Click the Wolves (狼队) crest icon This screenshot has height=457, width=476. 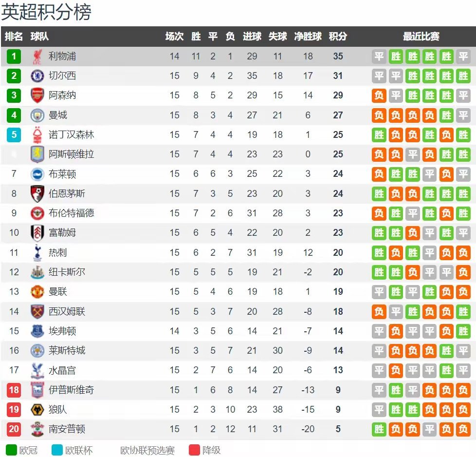tap(37, 409)
